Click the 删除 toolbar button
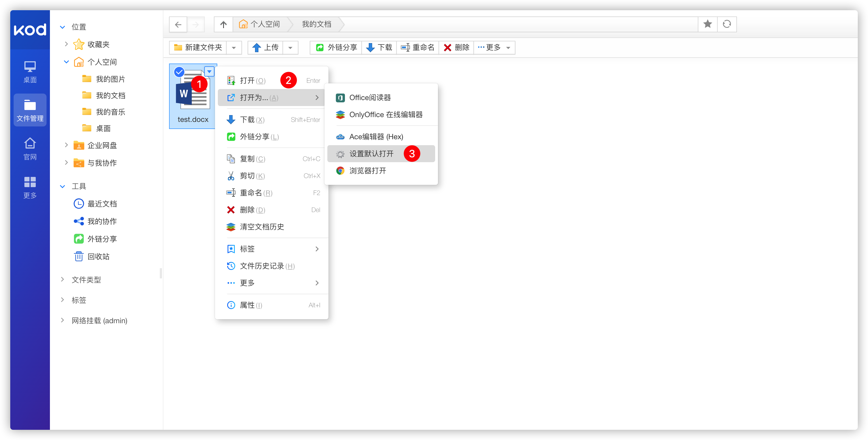 457,48
